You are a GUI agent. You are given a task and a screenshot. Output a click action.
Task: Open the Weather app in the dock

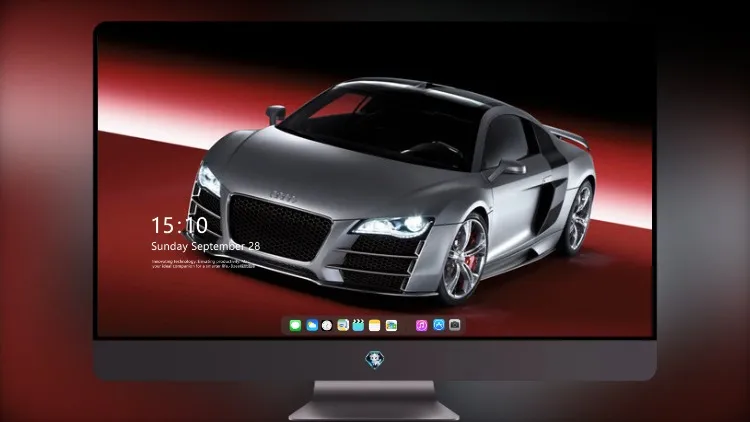pyautogui.click(x=312, y=325)
